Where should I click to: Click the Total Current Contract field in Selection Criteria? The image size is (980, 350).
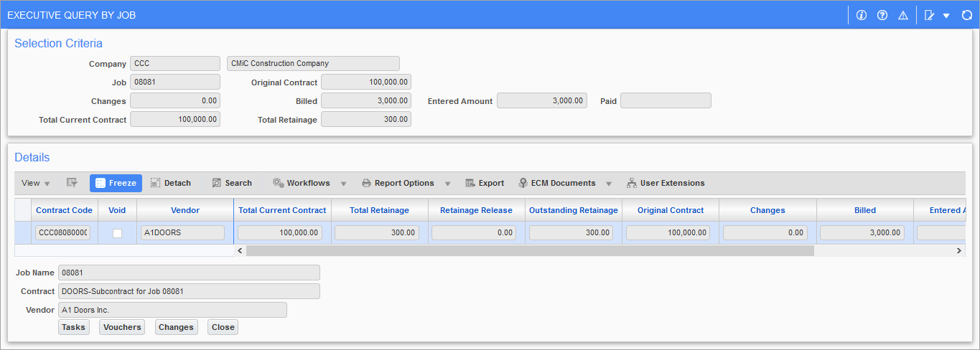(x=175, y=120)
